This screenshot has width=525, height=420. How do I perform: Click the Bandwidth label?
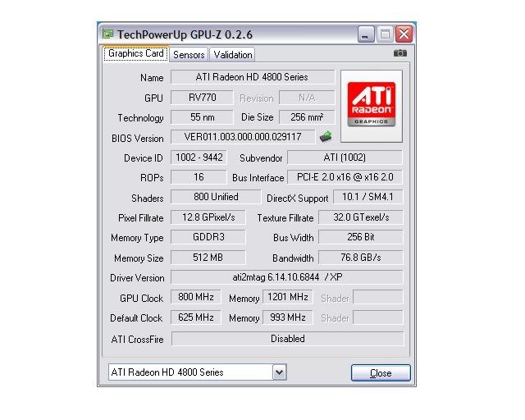293,258
